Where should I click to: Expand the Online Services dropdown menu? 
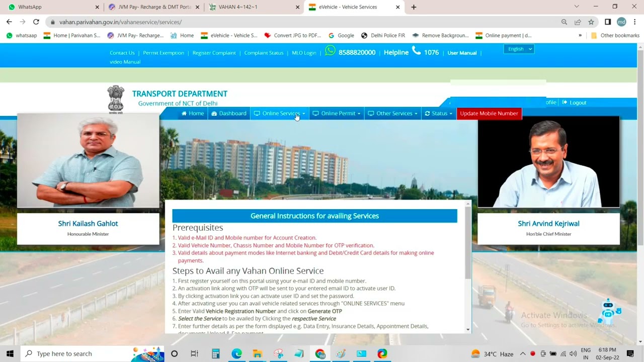[x=279, y=113]
